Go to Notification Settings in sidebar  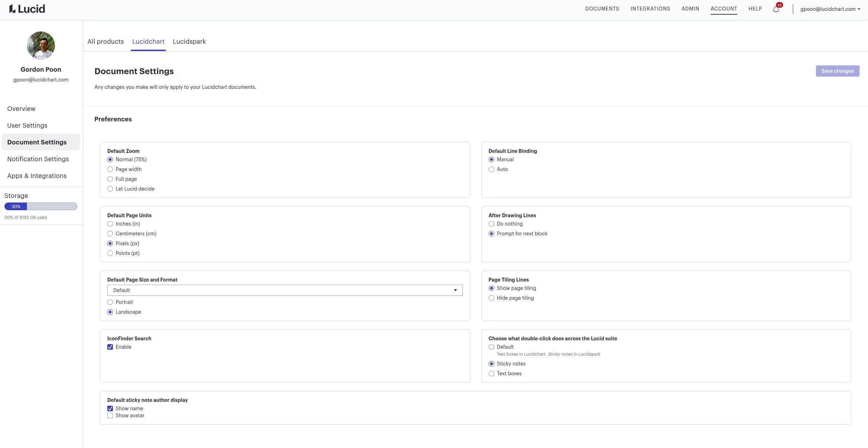tap(38, 159)
